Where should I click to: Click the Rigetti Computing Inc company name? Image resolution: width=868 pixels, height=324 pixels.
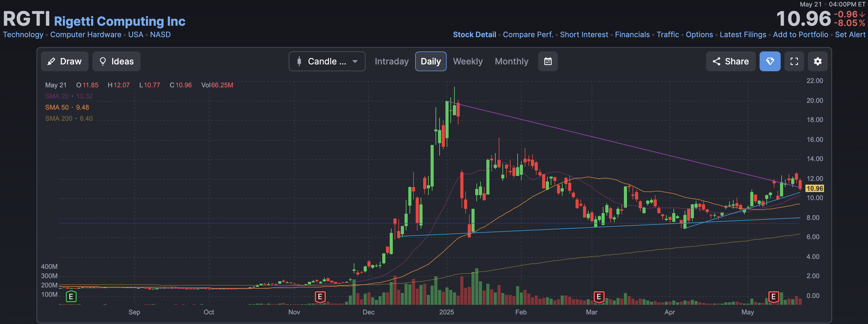point(120,21)
